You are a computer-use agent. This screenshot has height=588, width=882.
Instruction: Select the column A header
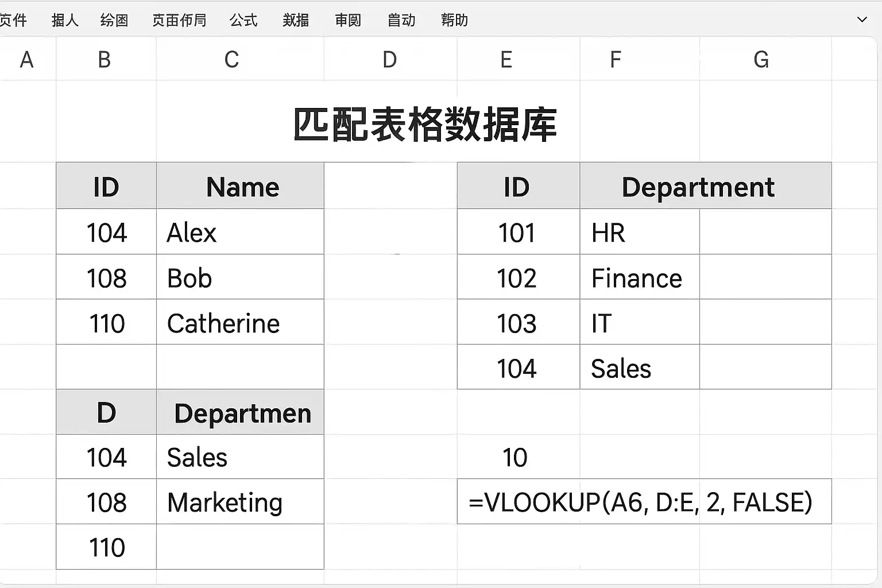[28, 59]
